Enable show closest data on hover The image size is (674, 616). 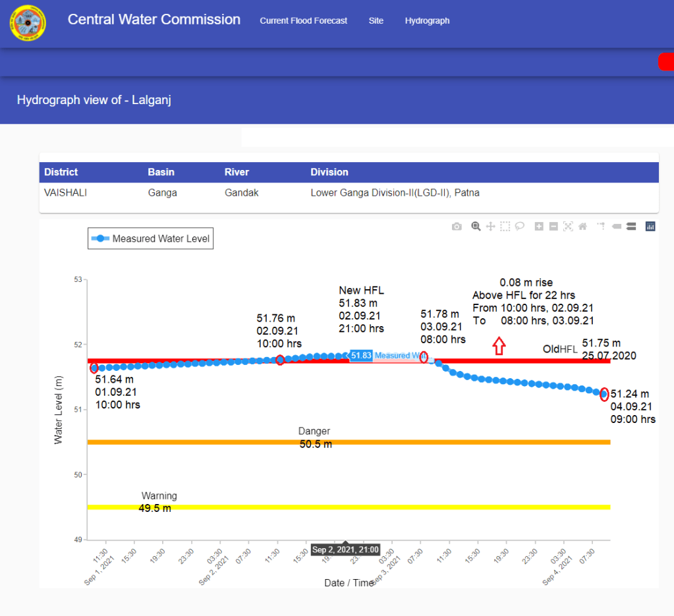[617, 227]
